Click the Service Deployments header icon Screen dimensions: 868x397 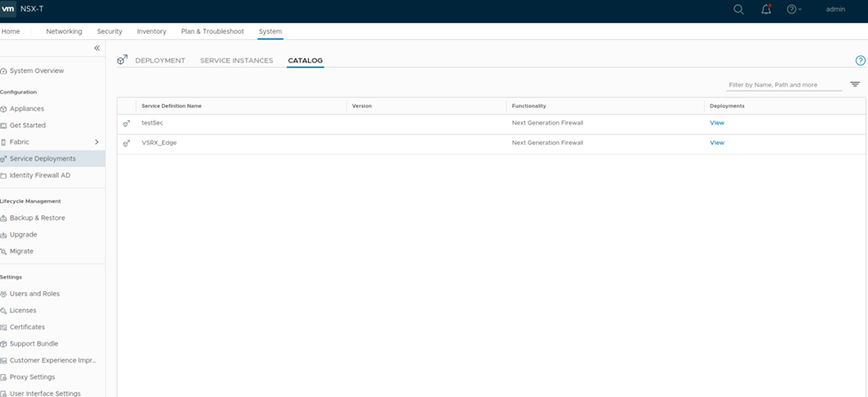click(122, 60)
